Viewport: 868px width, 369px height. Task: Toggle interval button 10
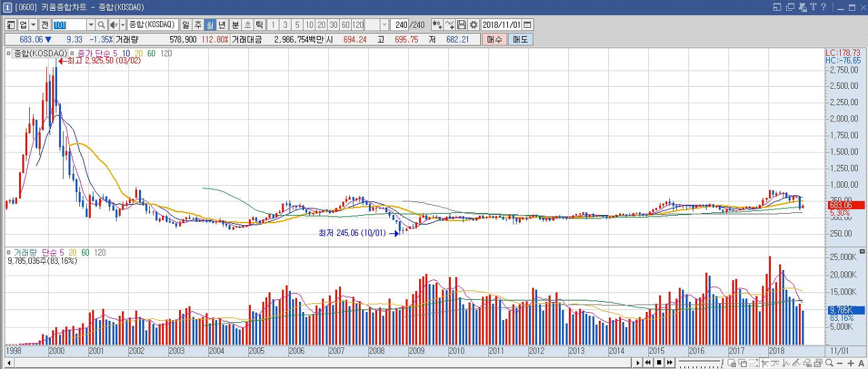coord(309,25)
